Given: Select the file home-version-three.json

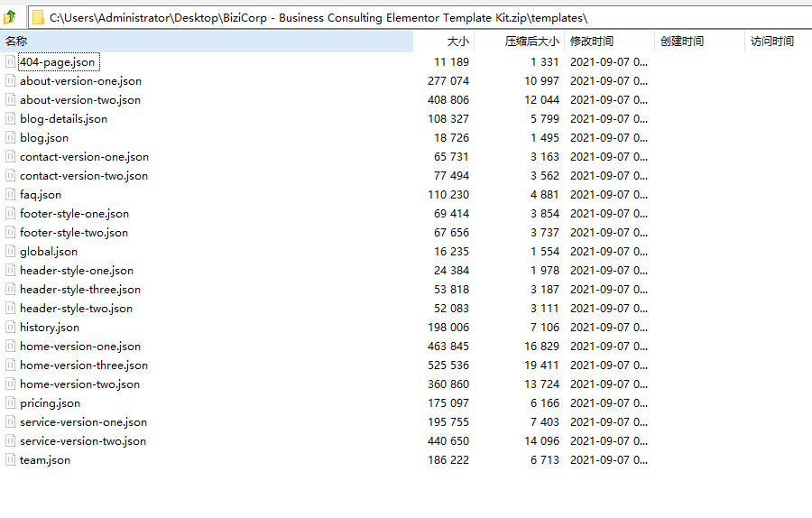Looking at the screenshot, I should (84, 365).
